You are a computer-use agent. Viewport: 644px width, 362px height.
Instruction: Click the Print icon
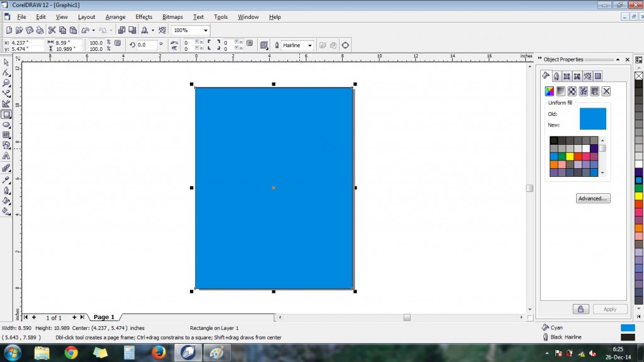(x=40, y=30)
